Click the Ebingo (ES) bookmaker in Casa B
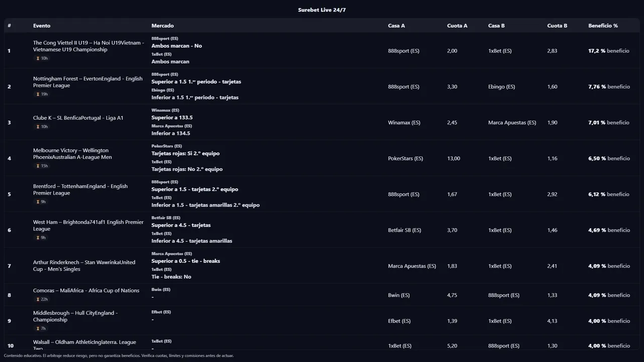This screenshot has height=362, width=644. click(x=501, y=86)
